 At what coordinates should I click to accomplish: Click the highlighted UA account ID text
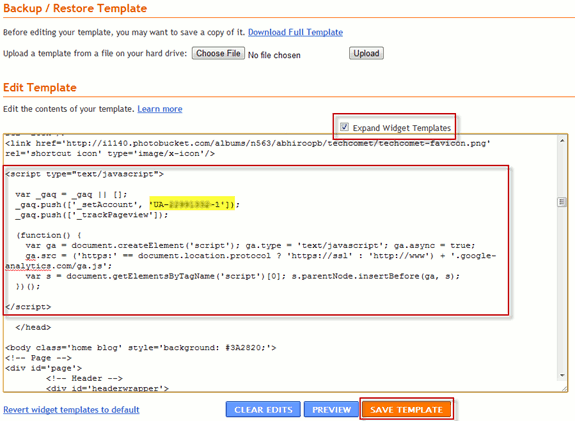(x=192, y=205)
